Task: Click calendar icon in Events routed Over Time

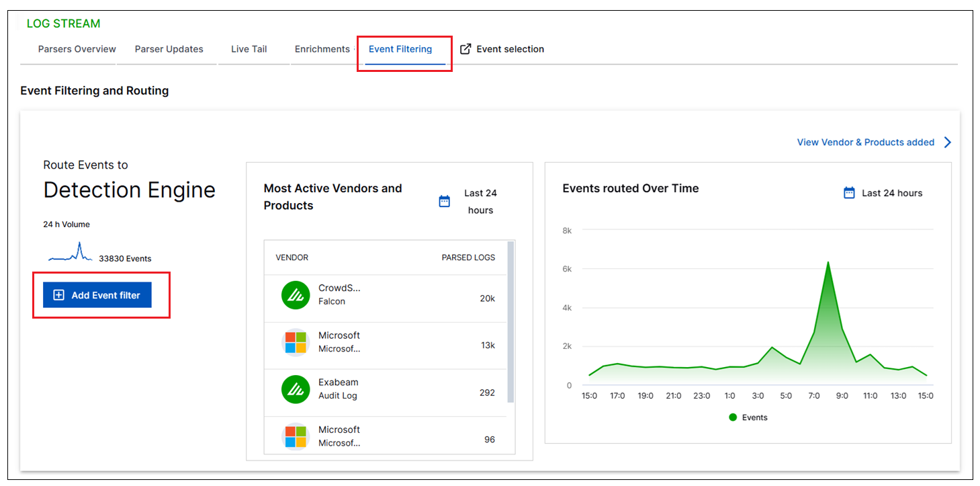Action: 849,193
